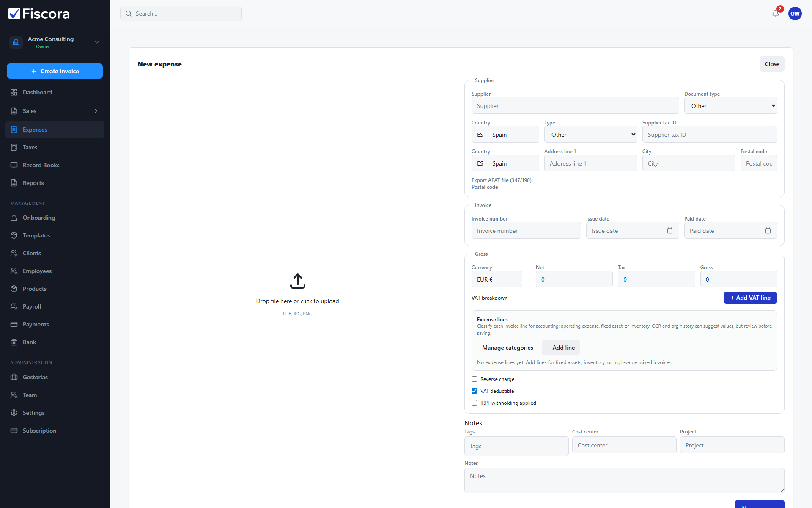Open the supplier Type dropdown
The width and height of the screenshot is (812, 508).
point(590,135)
